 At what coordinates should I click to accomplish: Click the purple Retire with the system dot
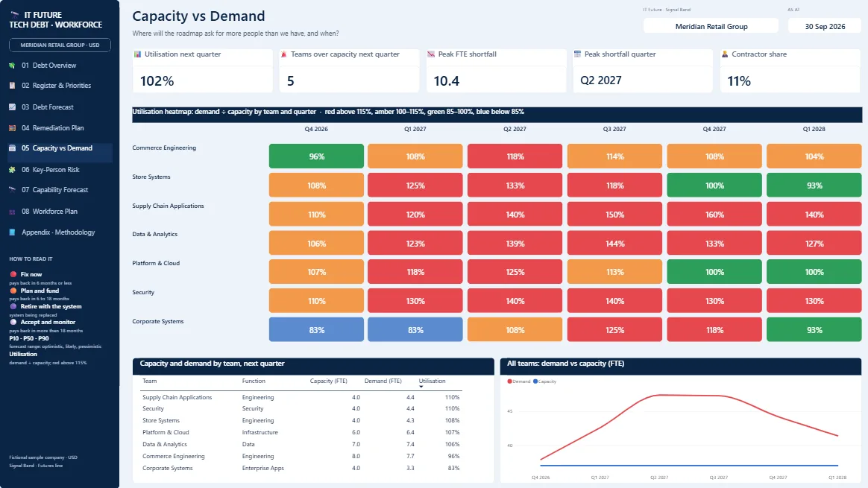coord(13,306)
